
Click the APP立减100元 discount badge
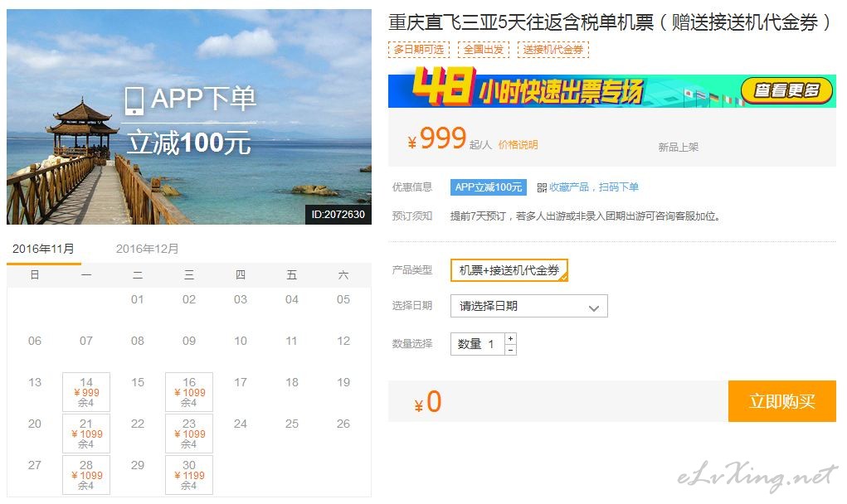[489, 187]
